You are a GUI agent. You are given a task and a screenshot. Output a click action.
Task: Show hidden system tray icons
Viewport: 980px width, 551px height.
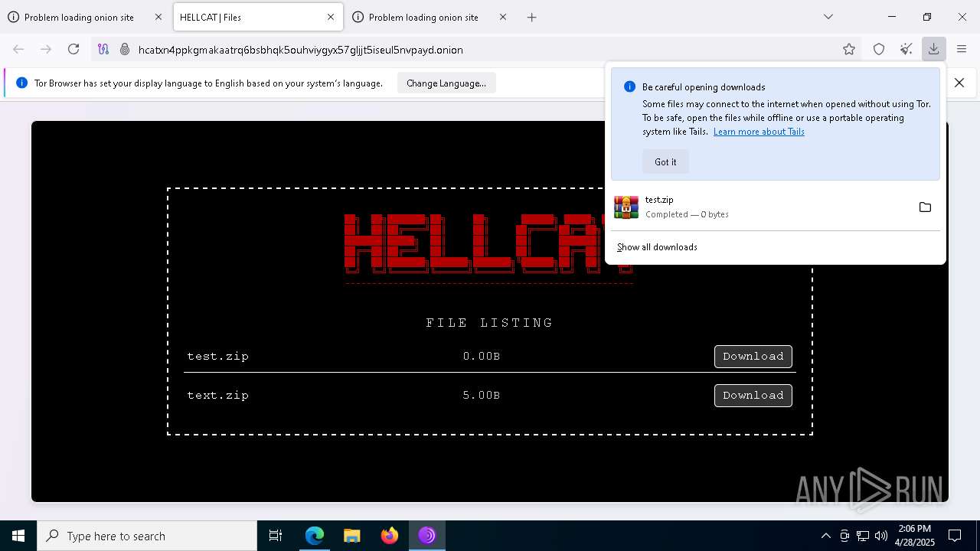[x=825, y=536]
